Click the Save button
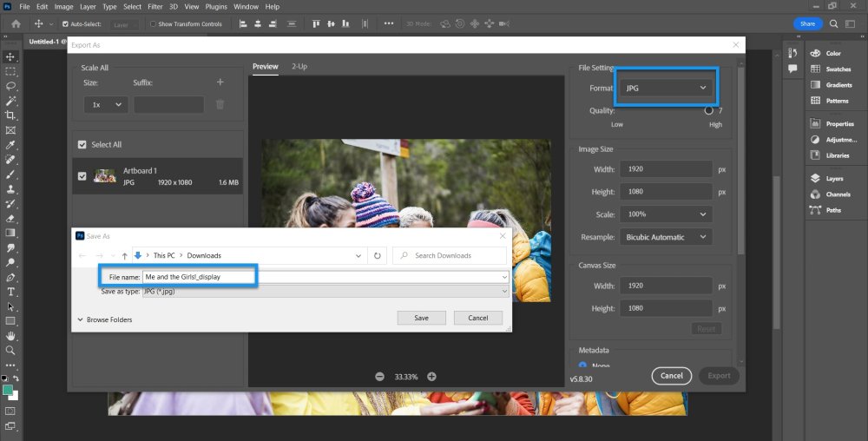 coord(421,318)
